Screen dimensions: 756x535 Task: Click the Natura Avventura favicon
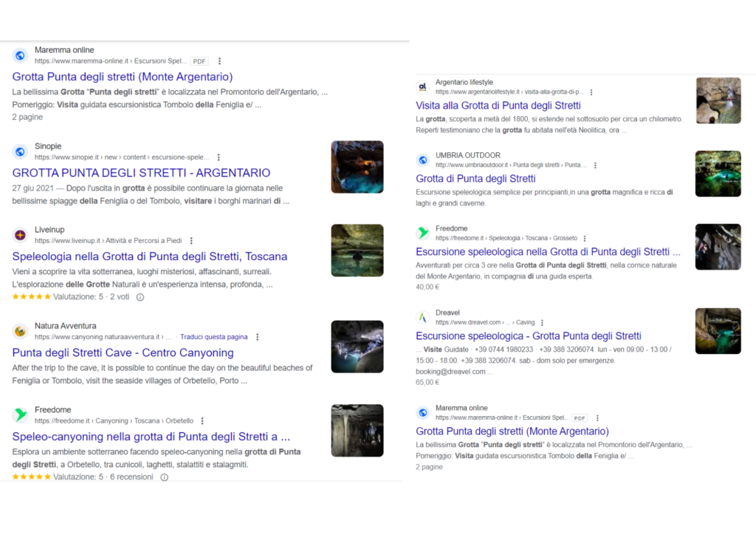[20, 331]
